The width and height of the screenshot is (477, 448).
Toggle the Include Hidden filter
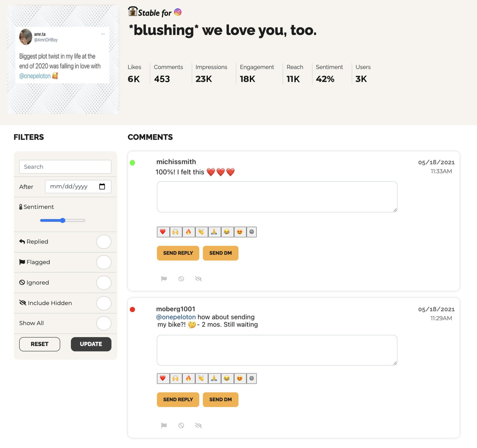tap(104, 303)
